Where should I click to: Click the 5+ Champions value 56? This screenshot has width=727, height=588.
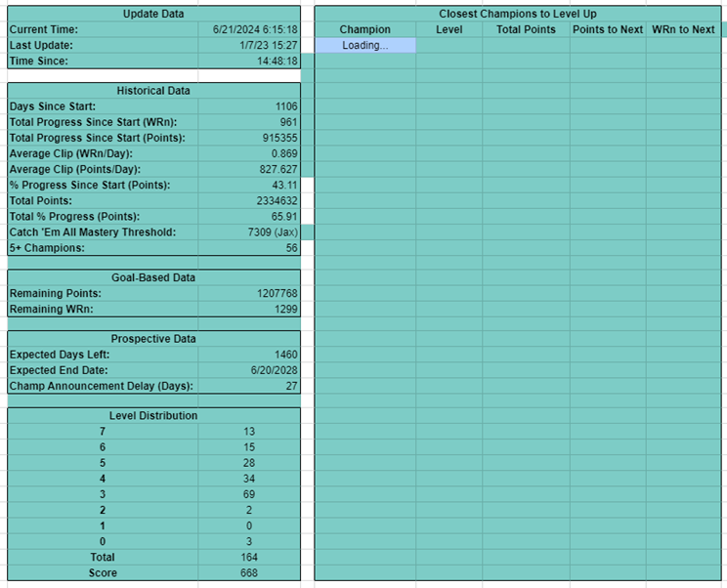[x=249, y=248]
